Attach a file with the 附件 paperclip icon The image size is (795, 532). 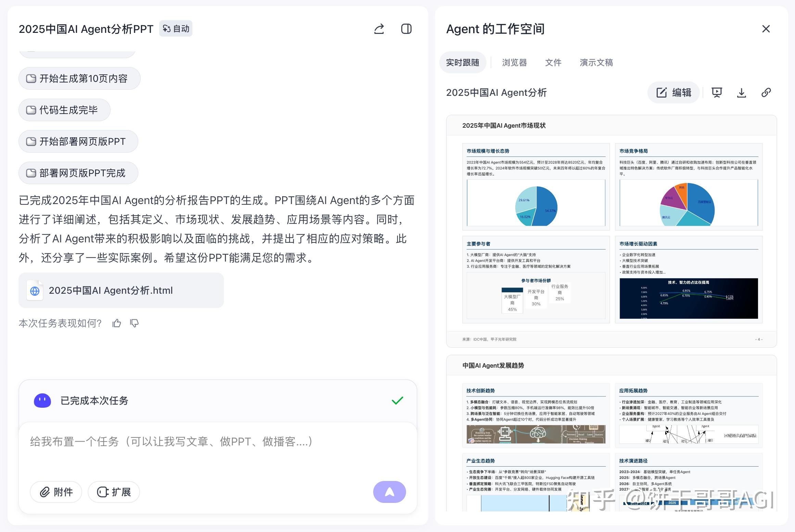point(56,492)
